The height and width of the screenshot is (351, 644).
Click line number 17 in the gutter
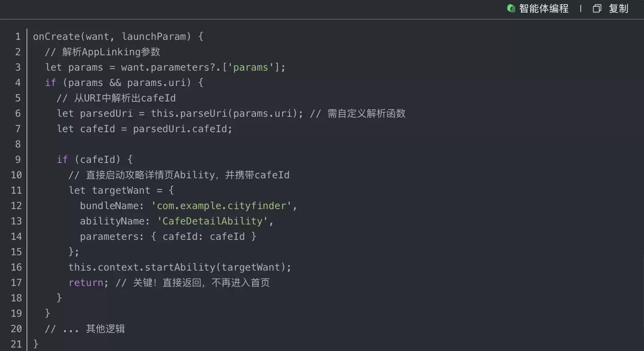click(x=16, y=283)
